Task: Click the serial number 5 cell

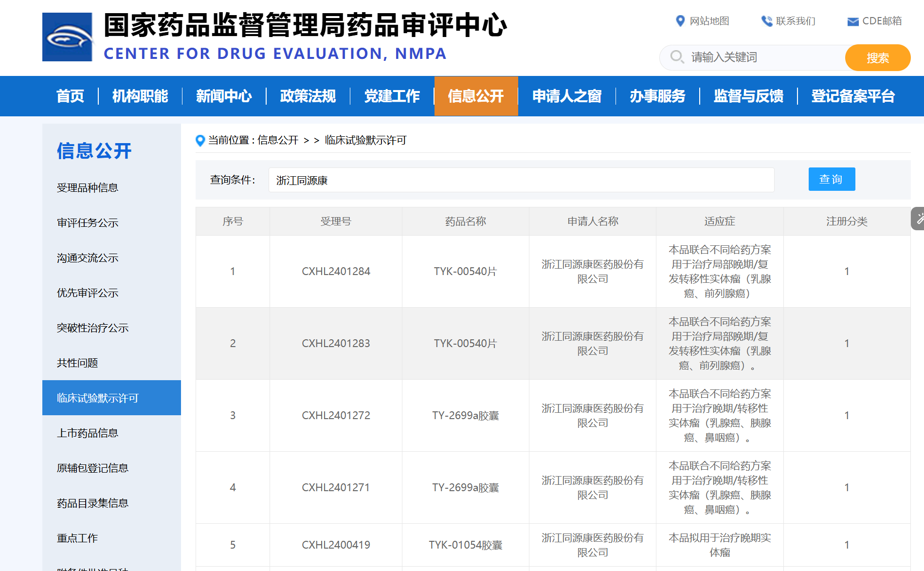Action: (233, 545)
